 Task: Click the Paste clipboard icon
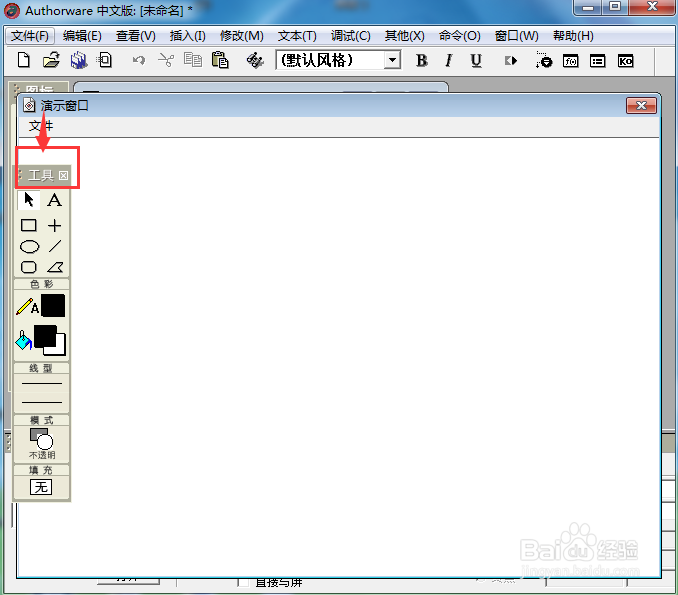(x=220, y=60)
